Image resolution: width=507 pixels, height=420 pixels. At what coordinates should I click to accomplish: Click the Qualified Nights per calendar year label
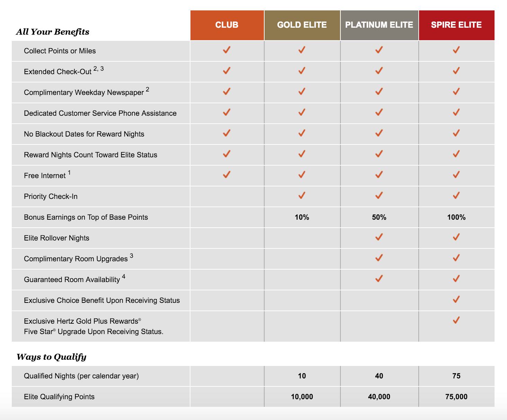click(x=81, y=376)
